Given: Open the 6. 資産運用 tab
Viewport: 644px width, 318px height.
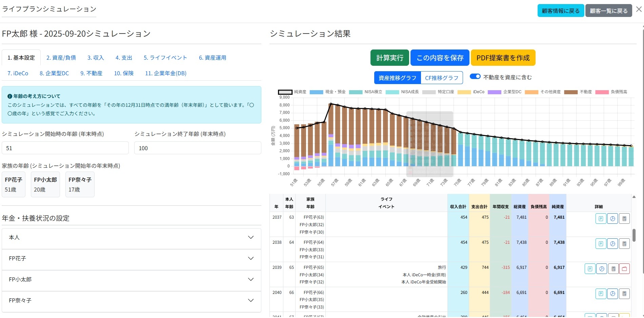Looking at the screenshot, I should (x=212, y=58).
